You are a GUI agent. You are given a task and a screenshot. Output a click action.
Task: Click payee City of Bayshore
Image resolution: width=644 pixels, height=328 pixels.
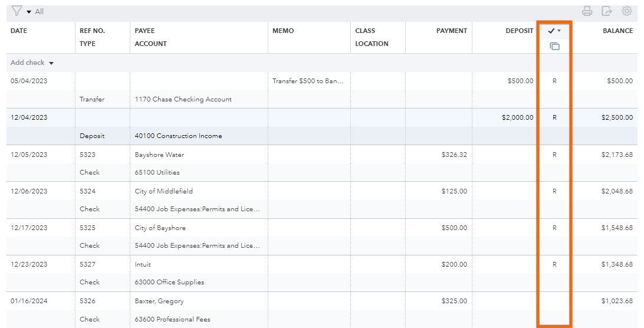[x=160, y=228]
